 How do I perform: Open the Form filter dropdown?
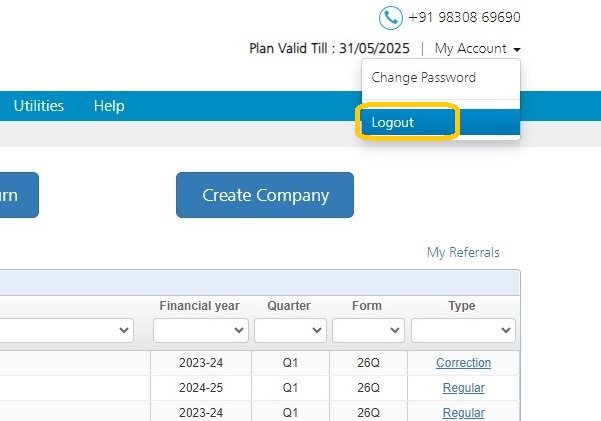click(368, 330)
